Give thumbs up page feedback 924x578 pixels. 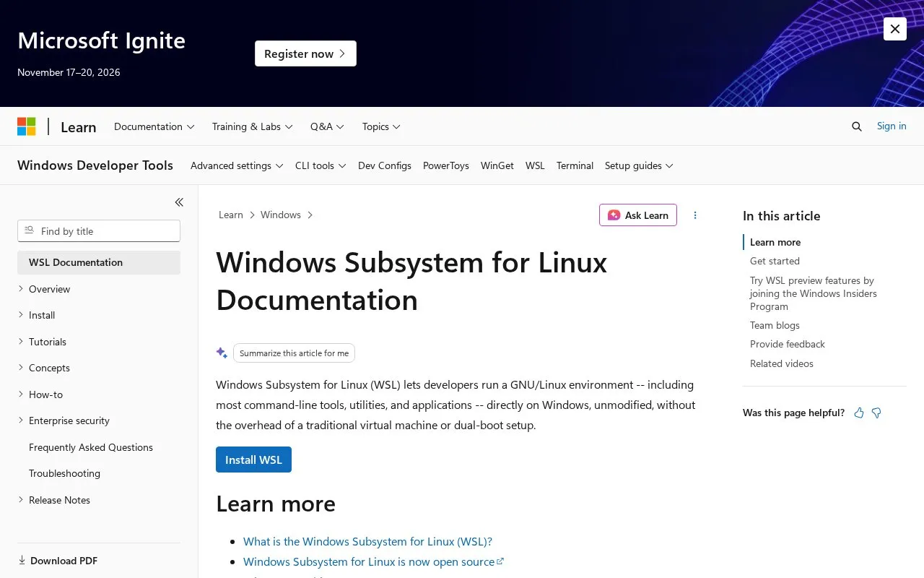pos(859,413)
